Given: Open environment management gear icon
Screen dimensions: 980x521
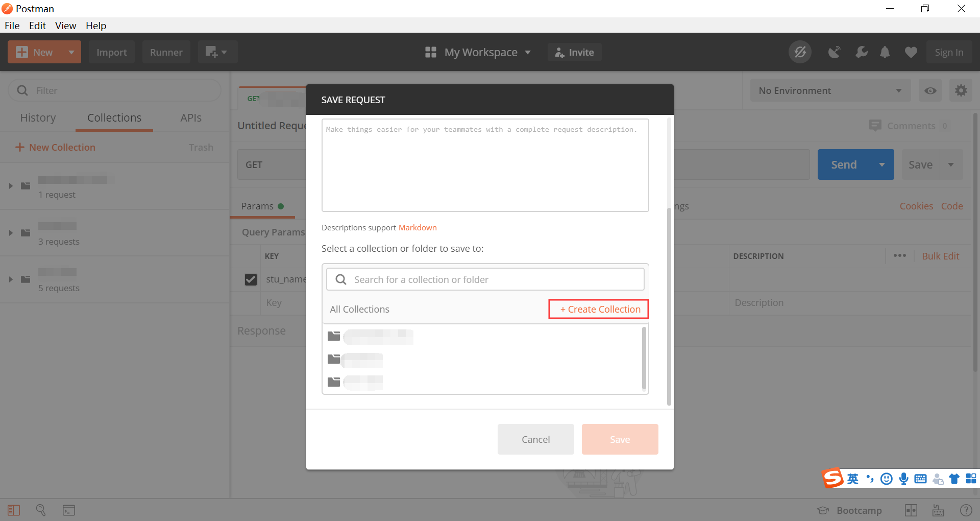Looking at the screenshot, I should (x=961, y=90).
